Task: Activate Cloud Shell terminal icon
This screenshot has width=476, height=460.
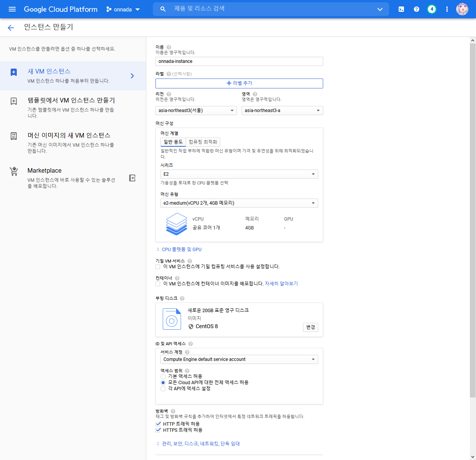Action: click(401, 9)
